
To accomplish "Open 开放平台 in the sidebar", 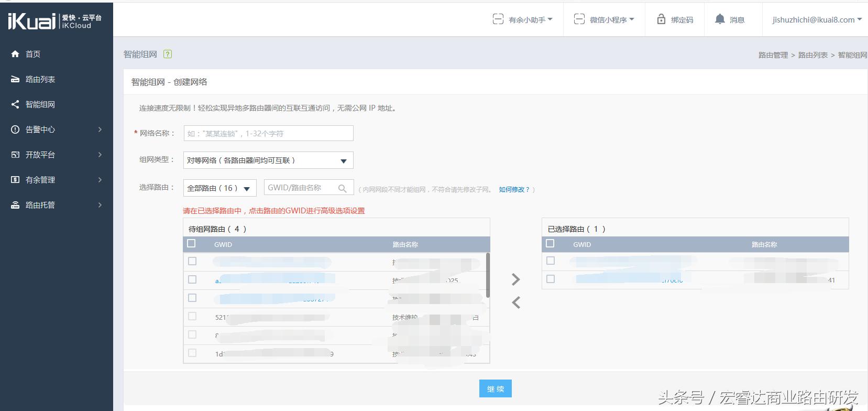I will point(40,155).
